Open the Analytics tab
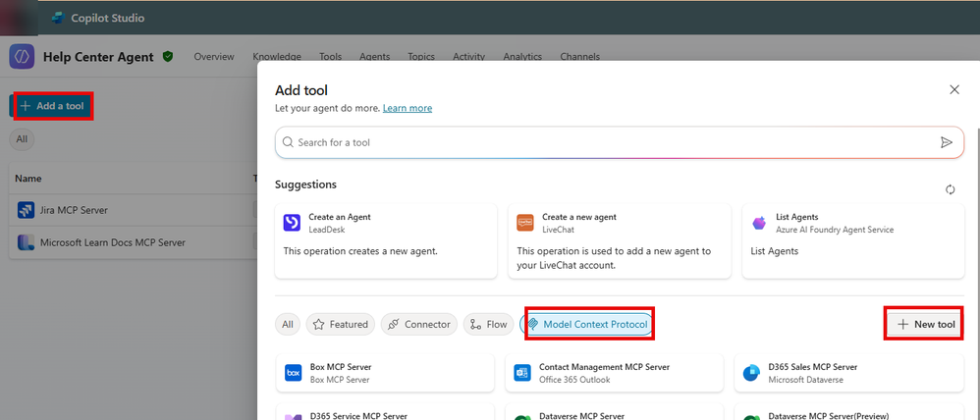Screen dimensions: 980x420 (522, 56)
